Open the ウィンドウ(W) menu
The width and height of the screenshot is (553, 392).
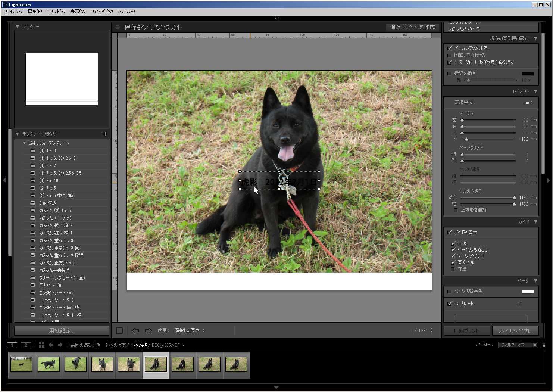(101, 12)
